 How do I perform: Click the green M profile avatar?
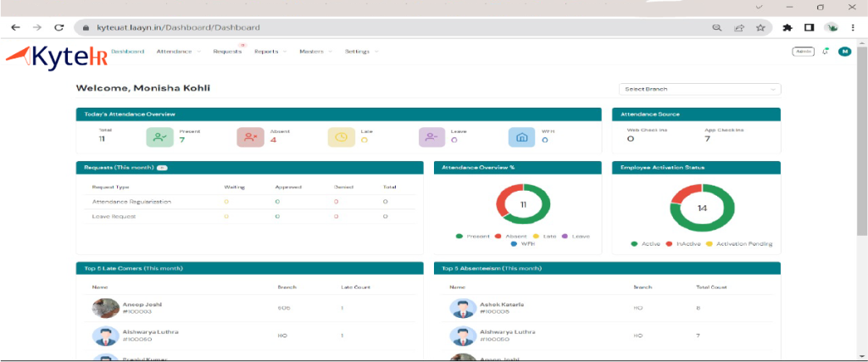coord(844,52)
